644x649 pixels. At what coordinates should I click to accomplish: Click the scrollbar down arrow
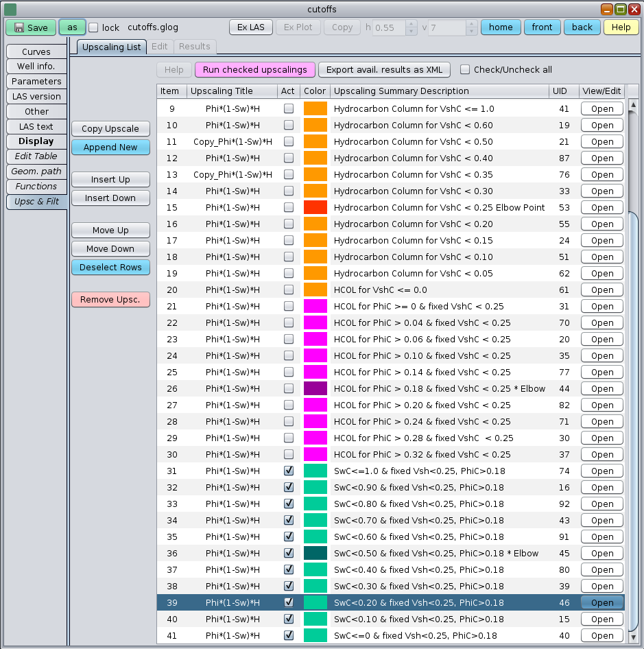click(633, 637)
